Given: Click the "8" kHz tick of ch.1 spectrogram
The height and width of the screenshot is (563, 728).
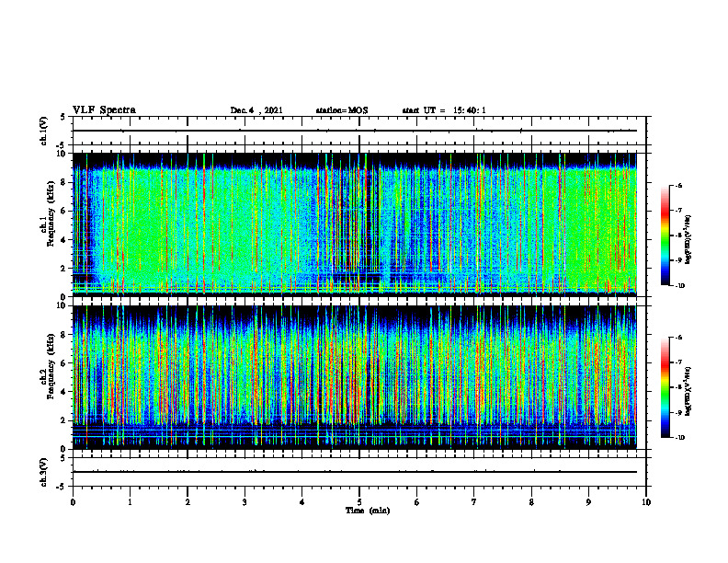Looking at the screenshot, I should 63,182.
